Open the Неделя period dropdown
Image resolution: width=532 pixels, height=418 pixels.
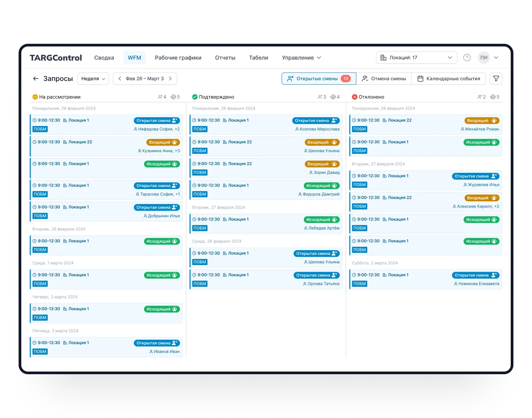coord(93,79)
